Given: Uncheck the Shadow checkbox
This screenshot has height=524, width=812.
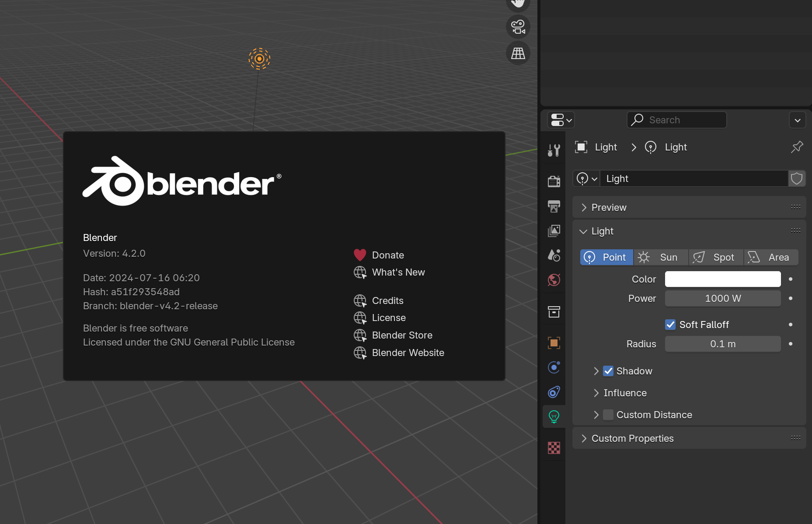Looking at the screenshot, I should (608, 371).
